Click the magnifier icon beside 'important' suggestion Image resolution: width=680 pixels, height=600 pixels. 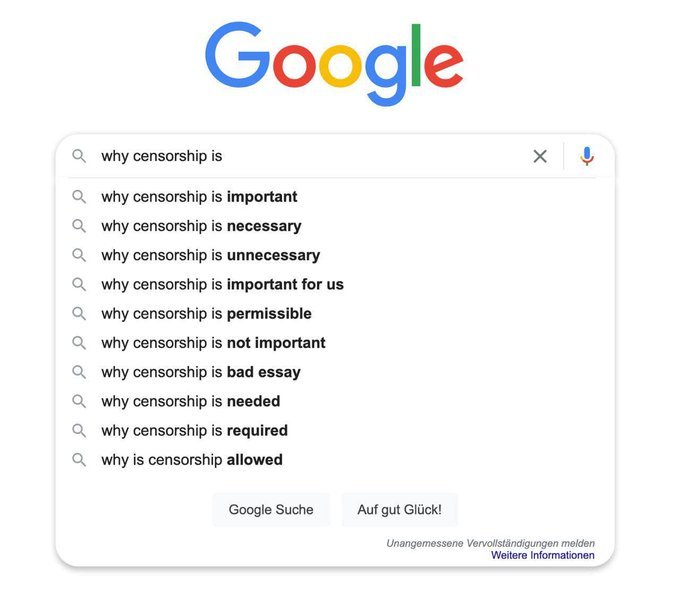pyautogui.click(x=79, y=196)
